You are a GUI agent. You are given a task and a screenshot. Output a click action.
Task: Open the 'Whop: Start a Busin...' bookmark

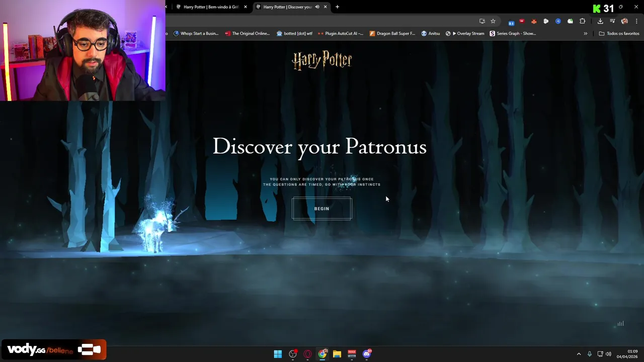196,34
